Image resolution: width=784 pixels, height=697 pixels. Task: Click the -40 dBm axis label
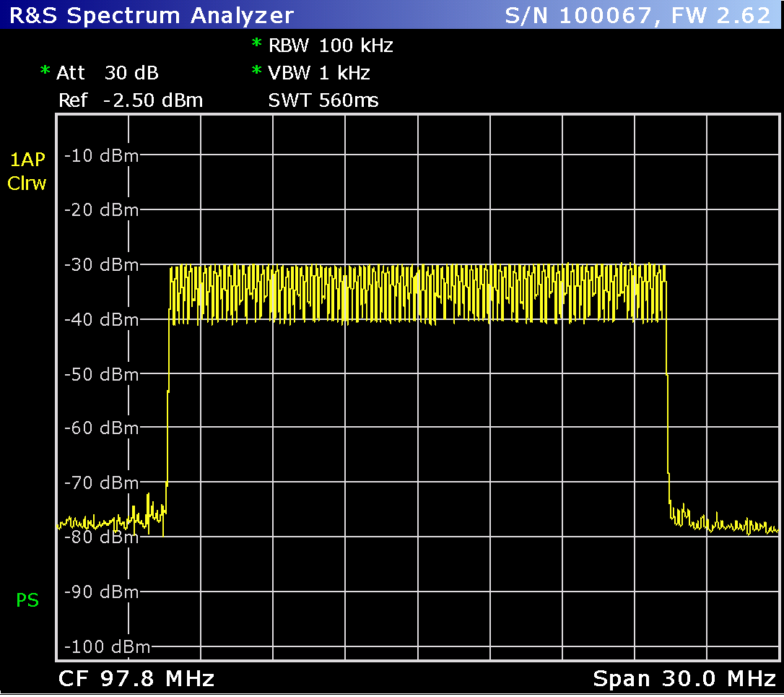102,319
